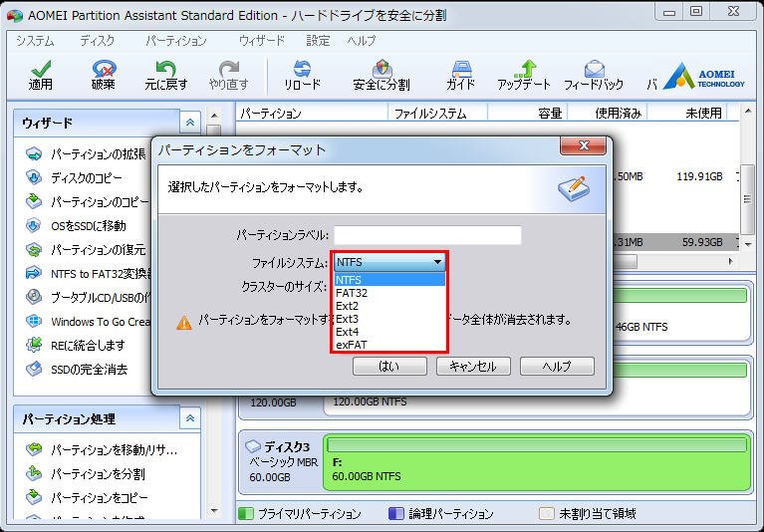This screenshot has width=764, height=532.
Task: Click the sidebar scroll-up arrow
Action: coord(214,115)
